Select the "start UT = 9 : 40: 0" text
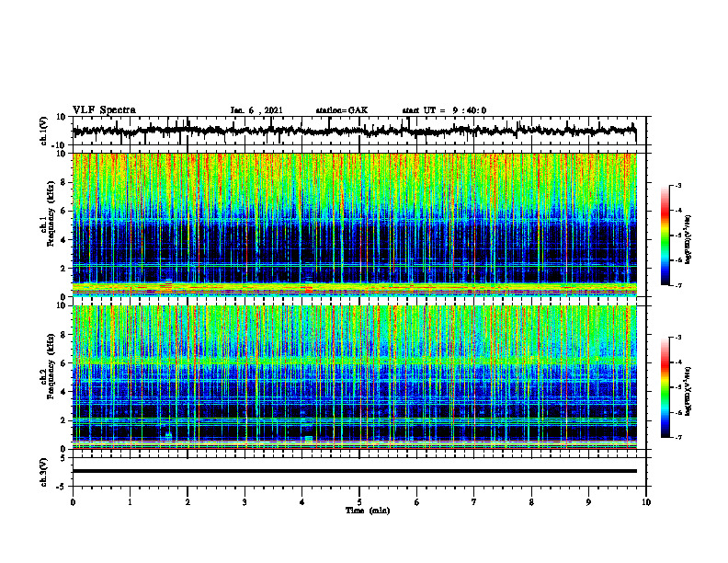The width and height of the screenshot is (728, 563). (444, 110)
